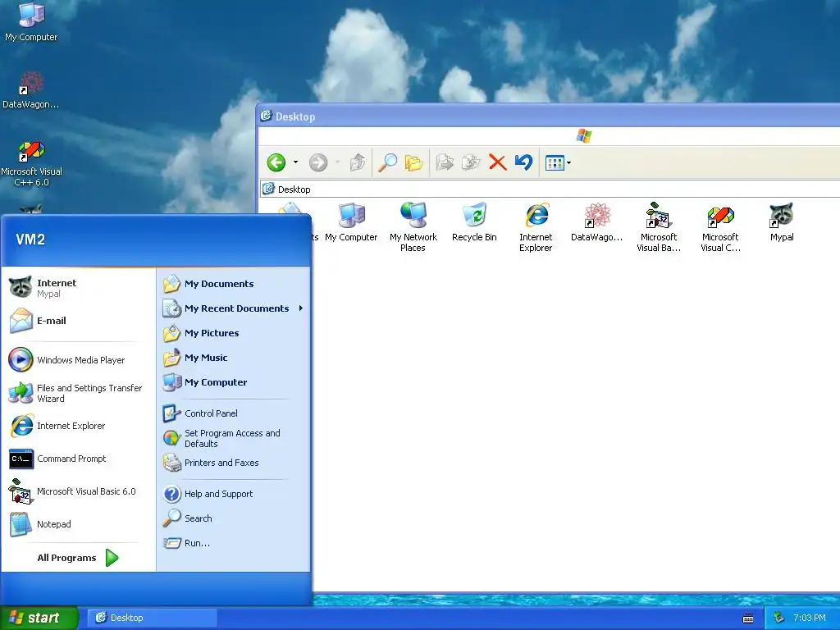Click the Copy To toolbar icon
The height and width of the screenshot is (630, 840).
pos(471,162)
